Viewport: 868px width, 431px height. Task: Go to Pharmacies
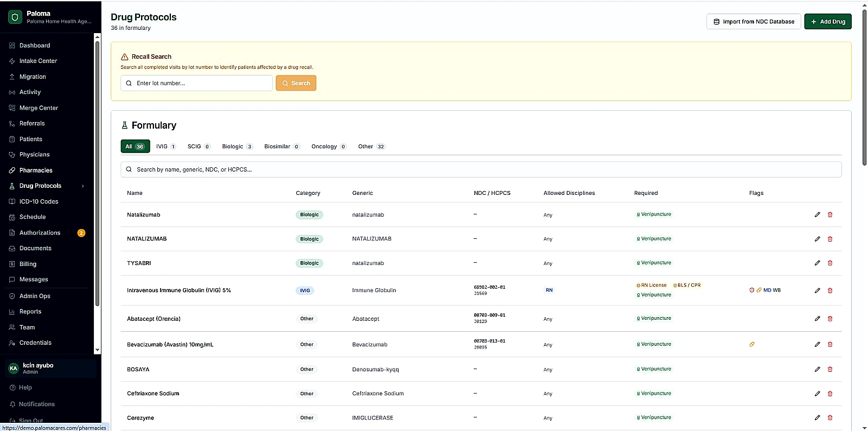[x=36, y=170]
